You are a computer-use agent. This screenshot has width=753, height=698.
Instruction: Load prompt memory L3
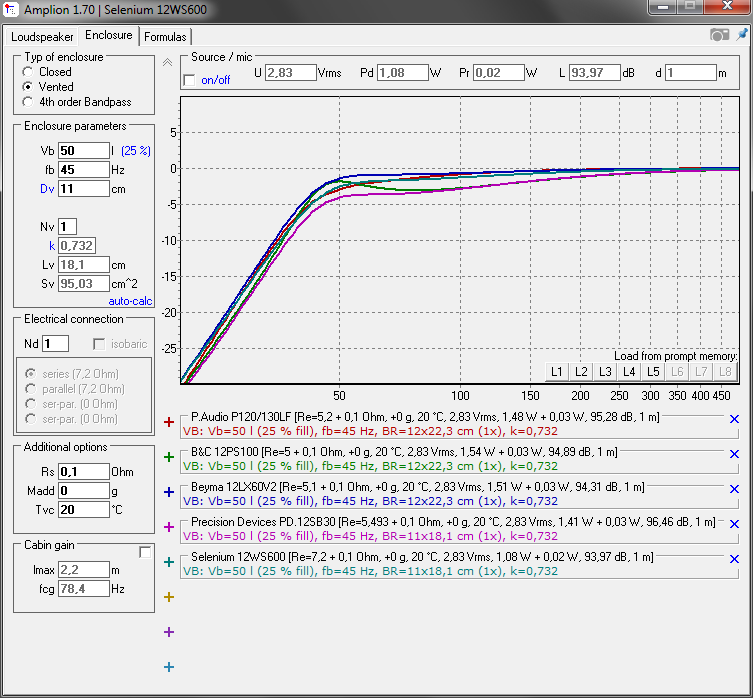click(x=605, y=372)
